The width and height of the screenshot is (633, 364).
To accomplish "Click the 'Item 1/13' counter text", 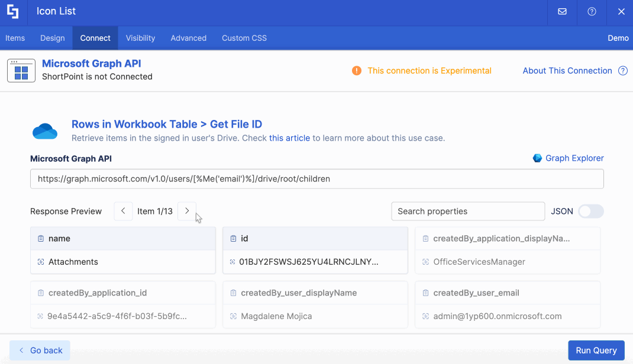I will [155, 211].
